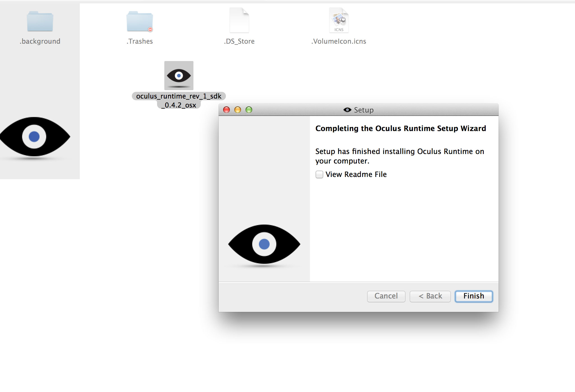Select the .DS_Store file icon
575x392 pixels.
[239, 20]
